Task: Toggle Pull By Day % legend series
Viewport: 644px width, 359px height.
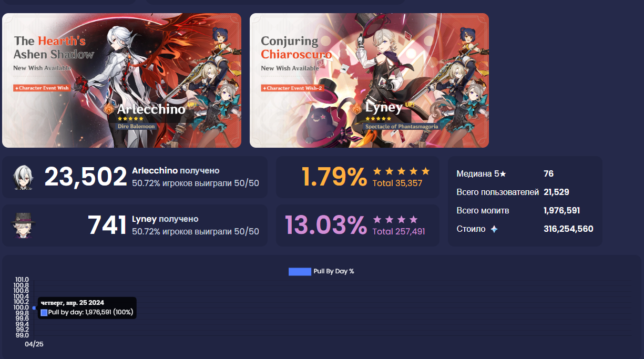Action: point(321,271)
